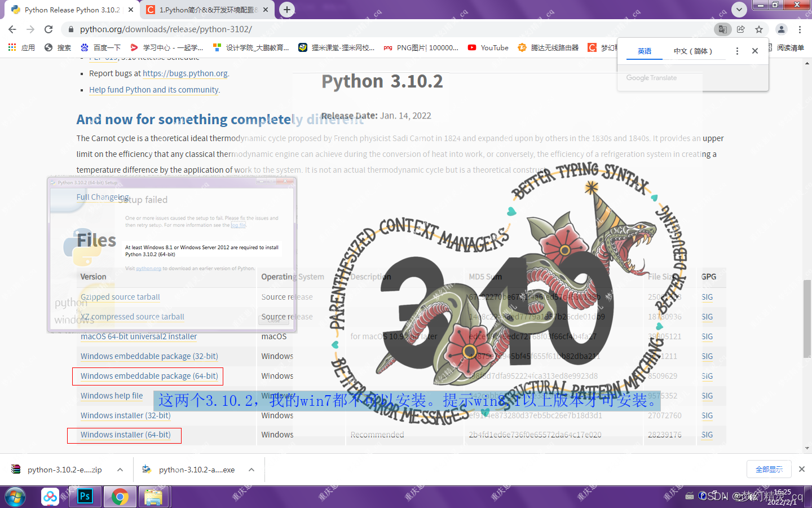Open the 阅读清单 reading list

[x=785, y=47]
